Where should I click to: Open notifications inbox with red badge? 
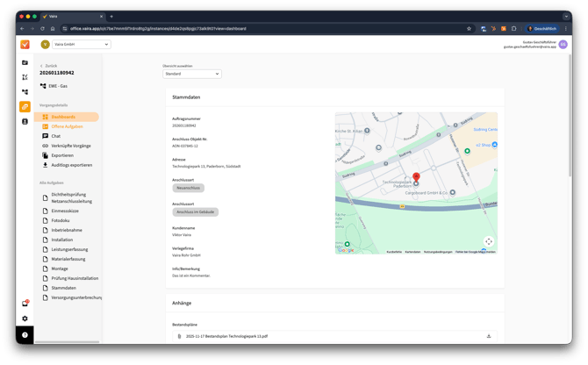tap(25, 304)
